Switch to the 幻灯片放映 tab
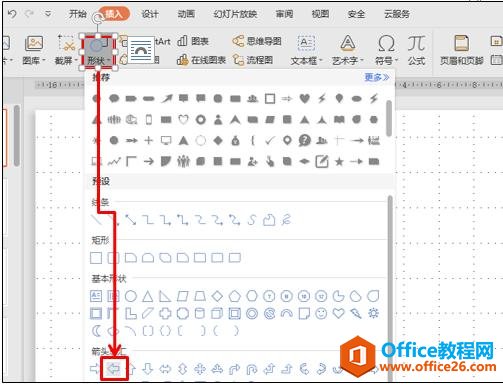Viewport: 503px width, 384px height. coord(235,14)
